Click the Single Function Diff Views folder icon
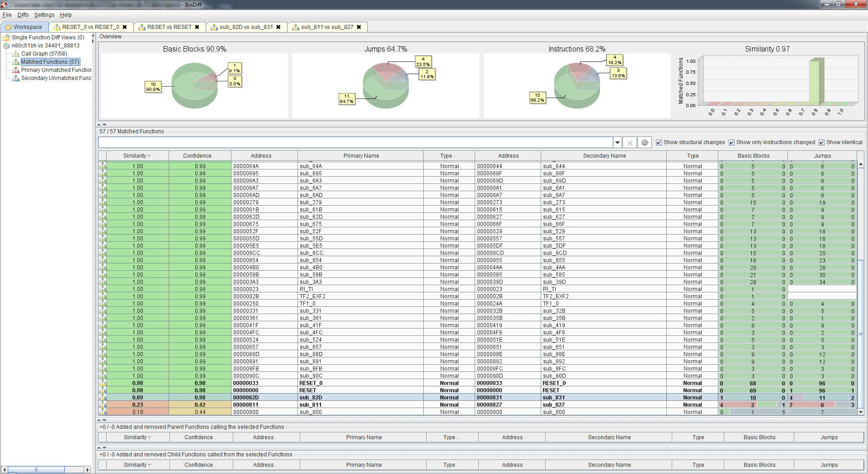 click(x=6, y=38)
